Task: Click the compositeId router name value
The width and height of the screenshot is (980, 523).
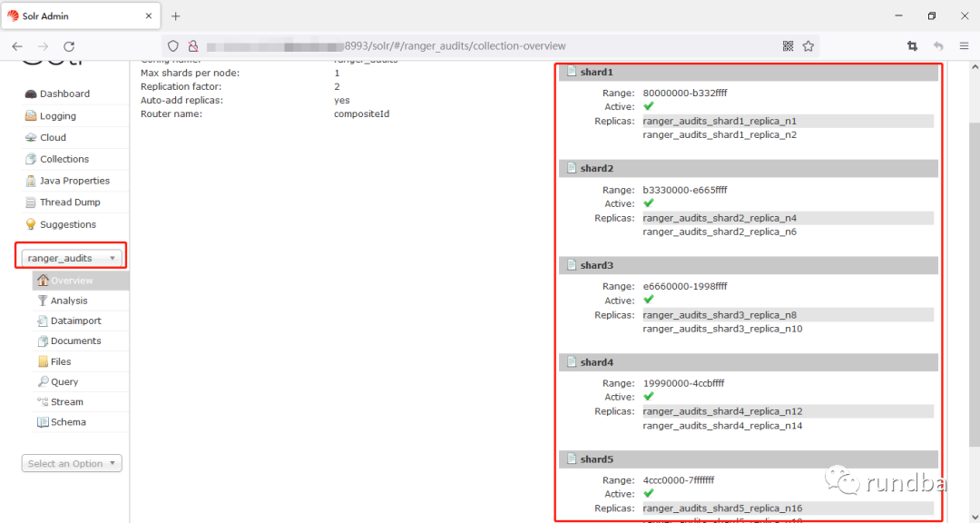Action: click(362, 114)
